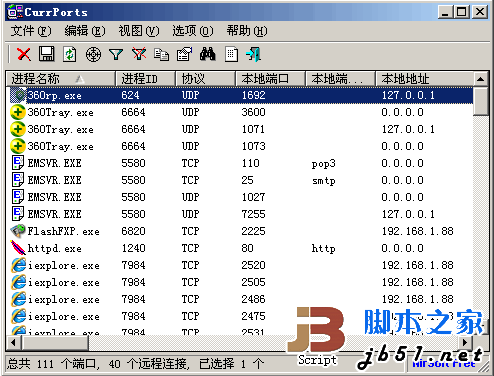The image size is (494, 376).
Task: Click the httpd.exe feather icon
Action: 18,248
